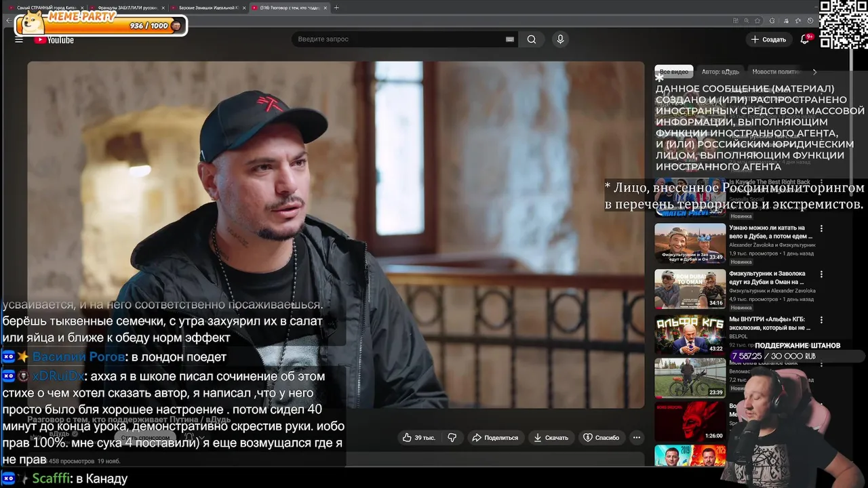
Task: Open the 1:26:00 red devil thumbnail
Action: pos(690,421)
